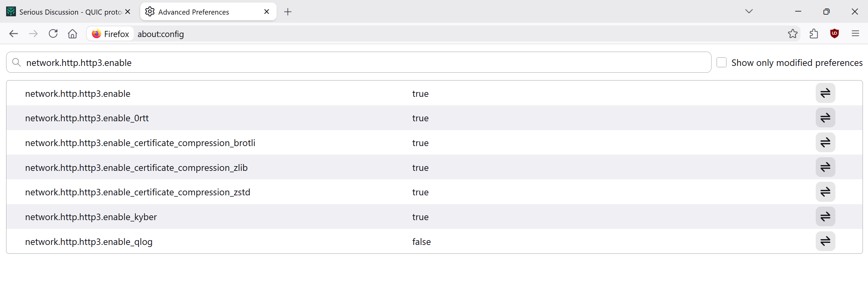
Task: Toggle network.http.http3.enable preference
Action: pyautogui.click(x=825, y=93)
